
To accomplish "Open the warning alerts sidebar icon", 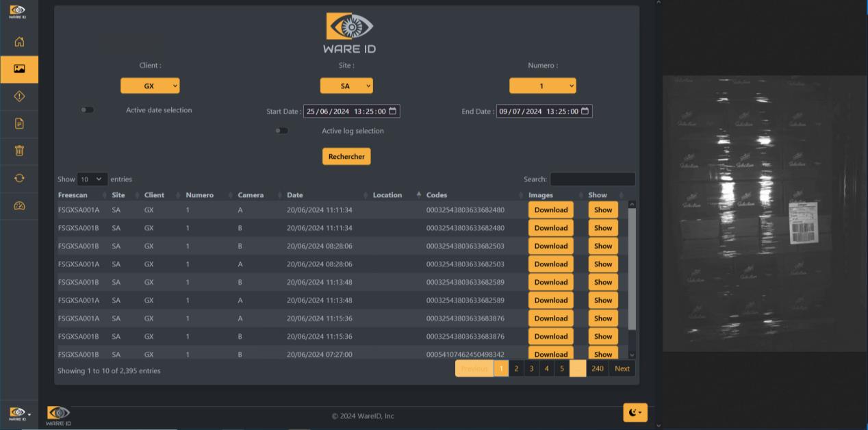I will (x=19, y=97).
